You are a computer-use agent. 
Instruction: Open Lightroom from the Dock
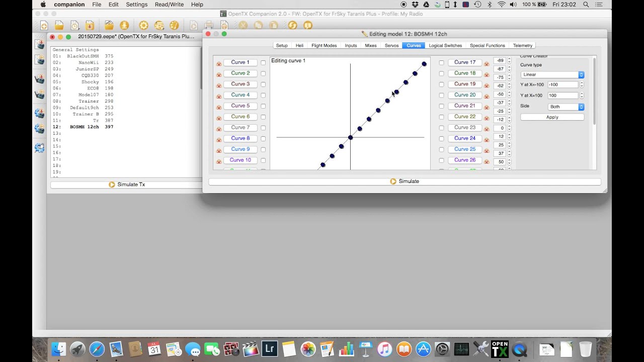[x=270, y=349]
